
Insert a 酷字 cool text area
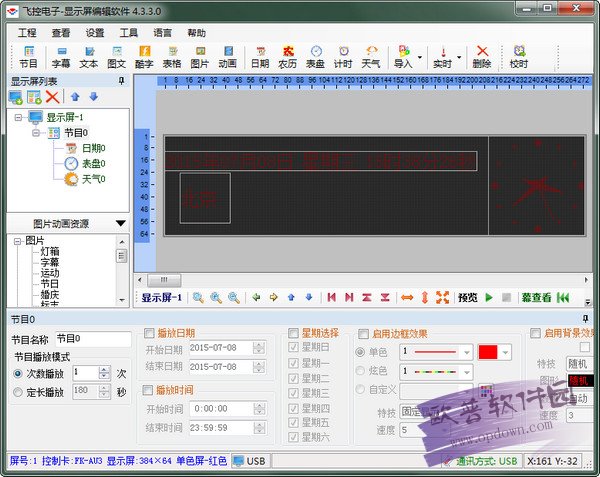click(144, 57)
